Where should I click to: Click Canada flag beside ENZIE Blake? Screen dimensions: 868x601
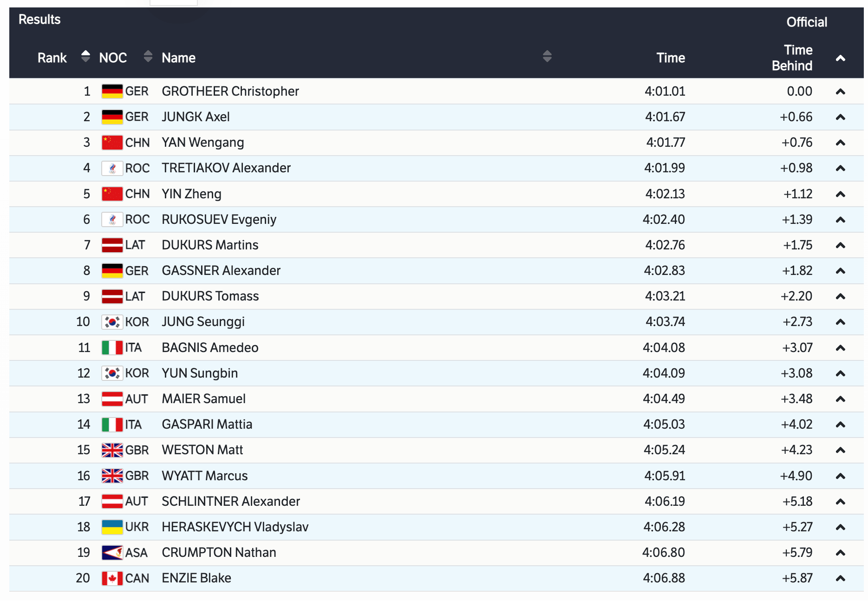point(112,578)
